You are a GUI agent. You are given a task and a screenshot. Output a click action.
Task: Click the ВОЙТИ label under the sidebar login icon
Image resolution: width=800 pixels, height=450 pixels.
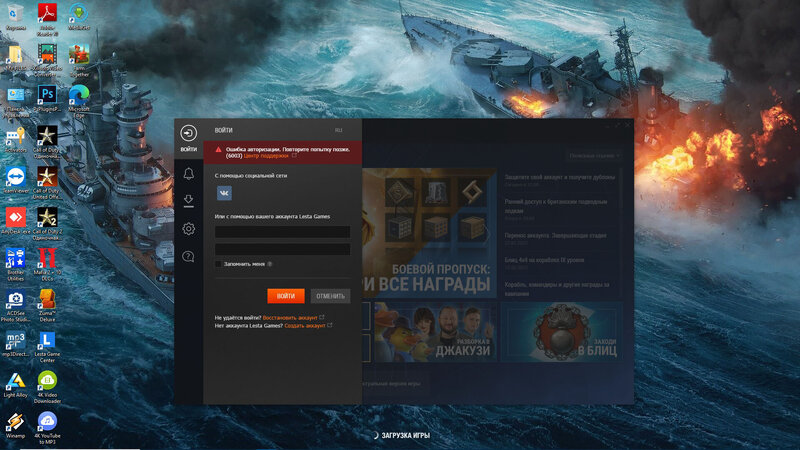pos(188,149)
